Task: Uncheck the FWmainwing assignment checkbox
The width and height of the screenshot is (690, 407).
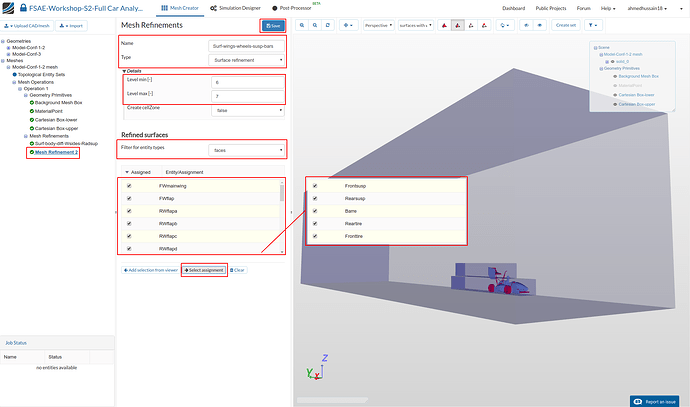Action: click(x=129, y=186)
